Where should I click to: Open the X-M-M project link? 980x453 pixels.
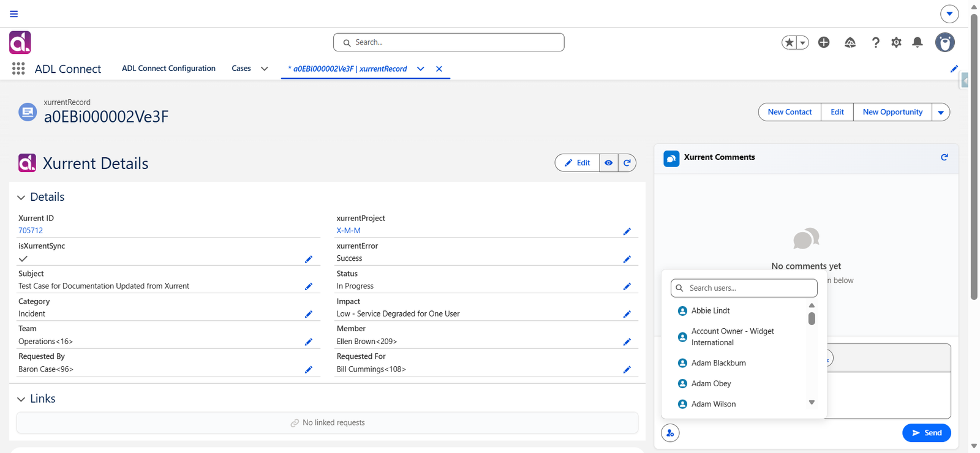(349, 231)
